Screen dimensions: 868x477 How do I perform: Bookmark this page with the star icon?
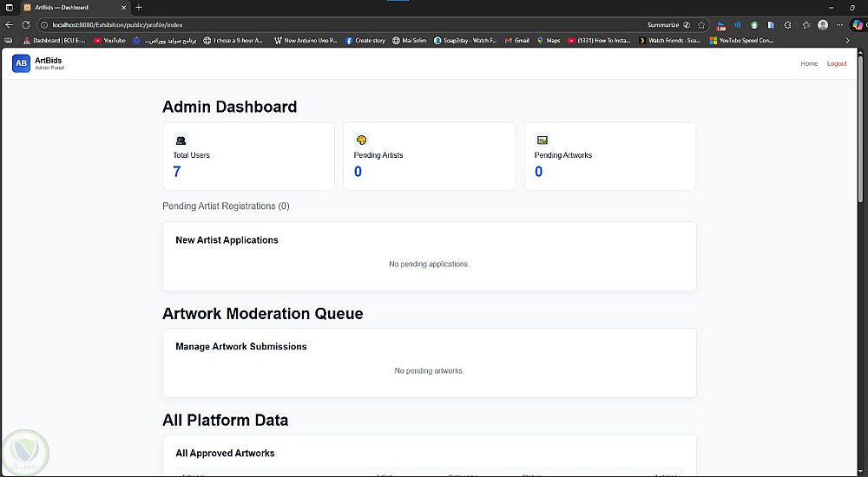click(x=701, y=25)
